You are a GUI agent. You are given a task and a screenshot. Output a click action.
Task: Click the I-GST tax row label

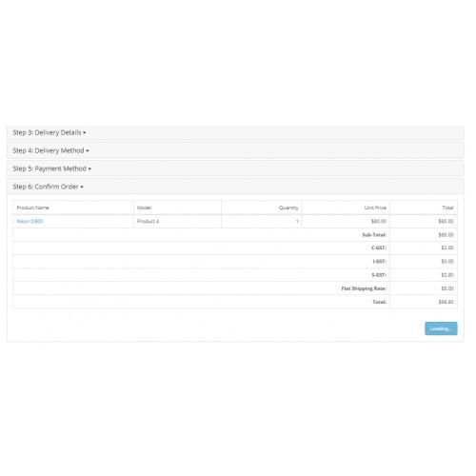(379, 262)
